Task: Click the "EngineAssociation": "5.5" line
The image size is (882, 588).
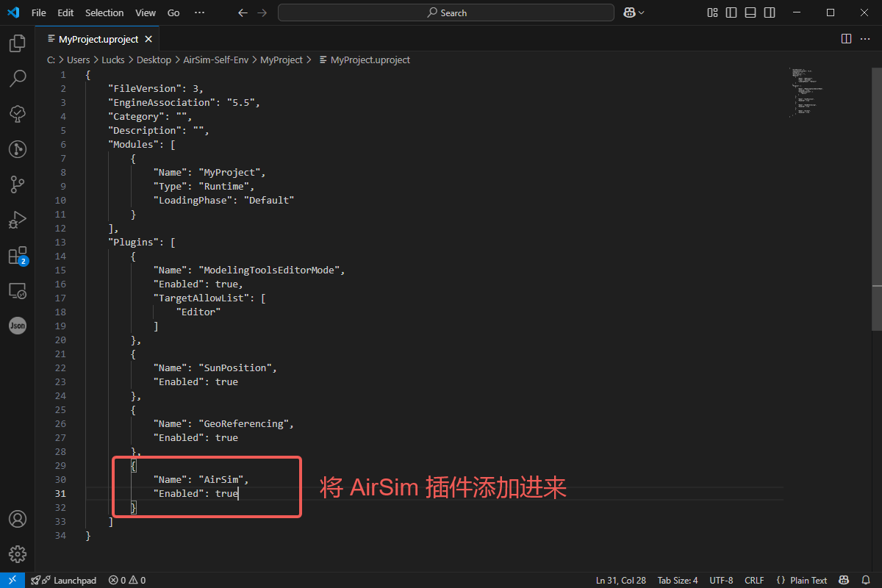Action: (184, 102)
